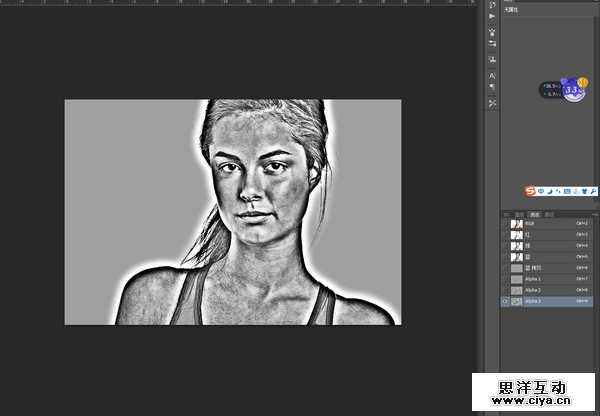The image size is (600, 416).
Task: Open the Brush presets panel icon
Action: [x=493, y=32]
